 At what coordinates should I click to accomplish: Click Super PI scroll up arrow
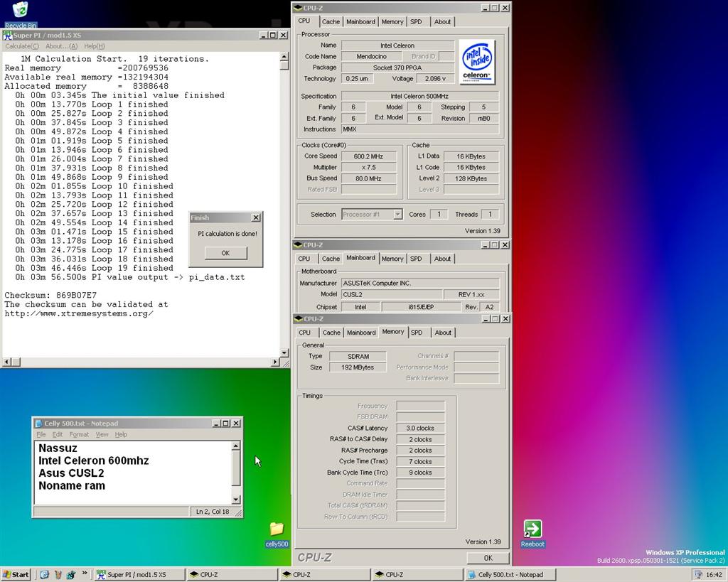284,57
